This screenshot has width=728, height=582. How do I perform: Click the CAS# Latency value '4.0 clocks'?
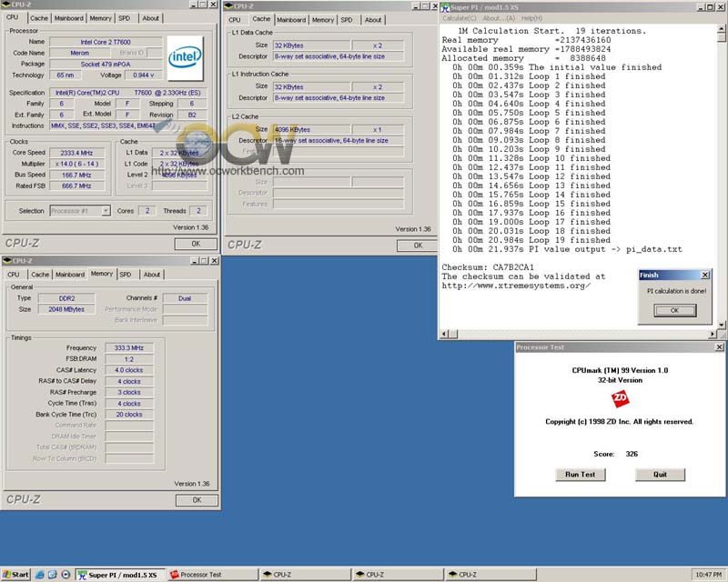(129, 370)
